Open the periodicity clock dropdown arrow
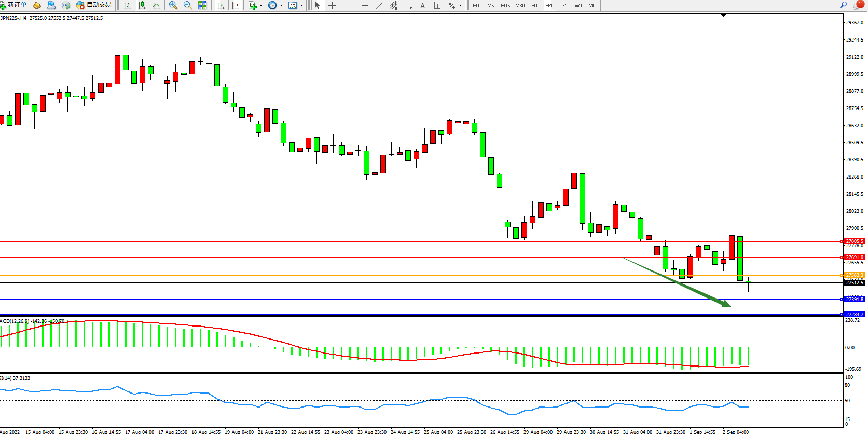The width and height of the screenshot is (868, 434). 281,5
